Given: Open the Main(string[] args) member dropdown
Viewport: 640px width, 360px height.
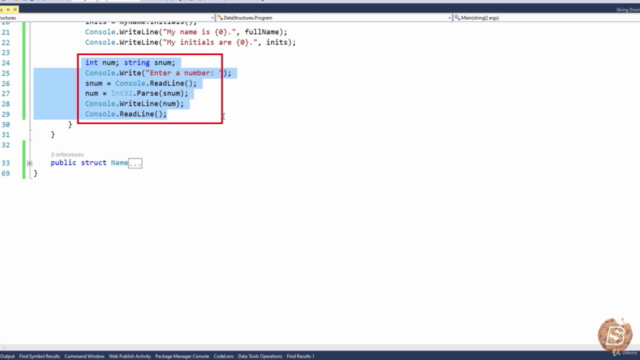Looking at the screenshot, I should click(547, 18).
